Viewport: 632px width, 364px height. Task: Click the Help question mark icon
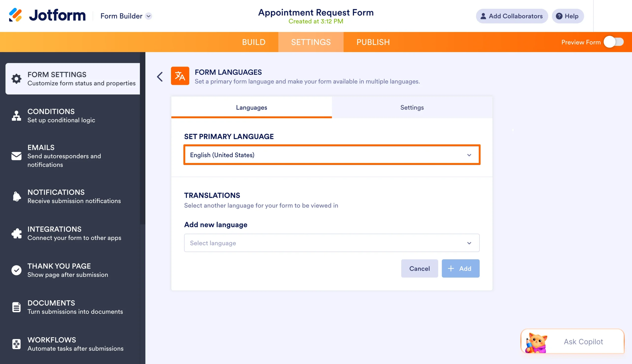pyautogui.click(x=559, y=16)
